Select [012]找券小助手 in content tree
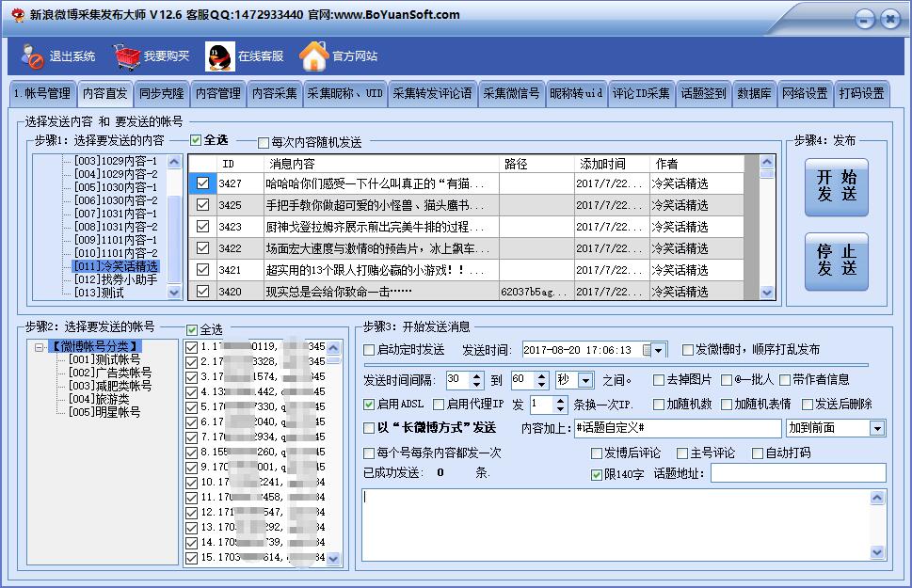Viewport: 912px width, 588px height. coord(116,279)
